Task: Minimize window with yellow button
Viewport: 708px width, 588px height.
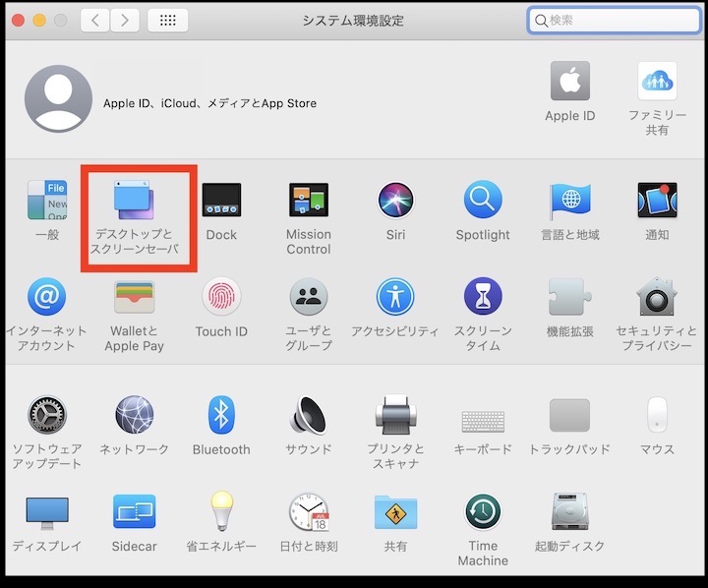Action: click(39, 21)
